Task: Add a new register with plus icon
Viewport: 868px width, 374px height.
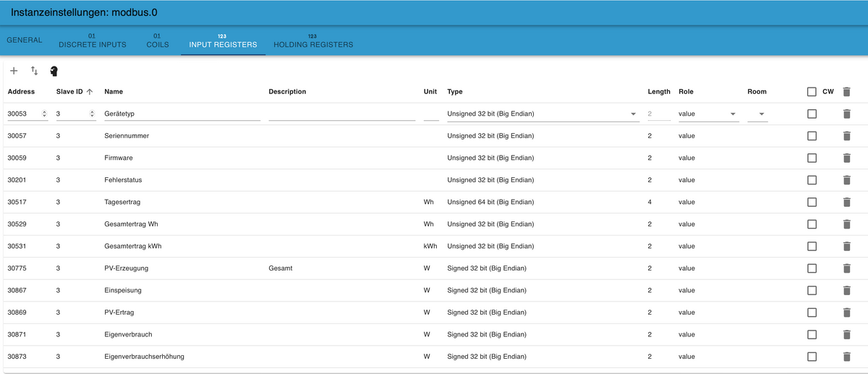Action: [14, 71]
